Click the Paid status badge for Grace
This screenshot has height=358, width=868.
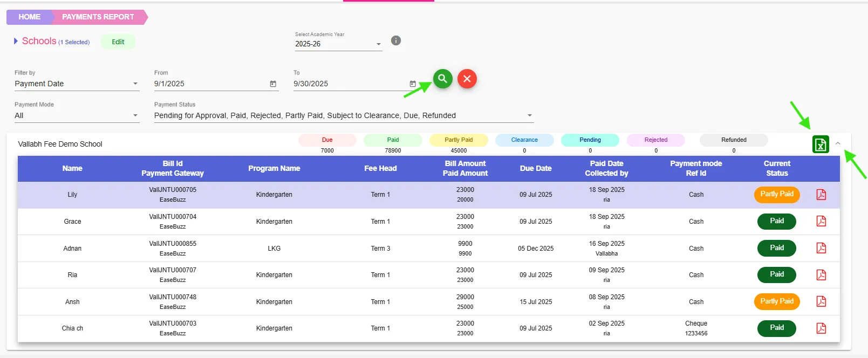point(777,221)
